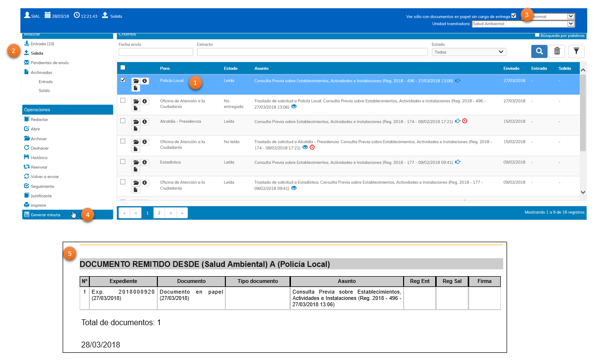The height and width of the screenshot is (364, 594).
Task: Go to page 2 of results
Action: [x=159, y=213]
